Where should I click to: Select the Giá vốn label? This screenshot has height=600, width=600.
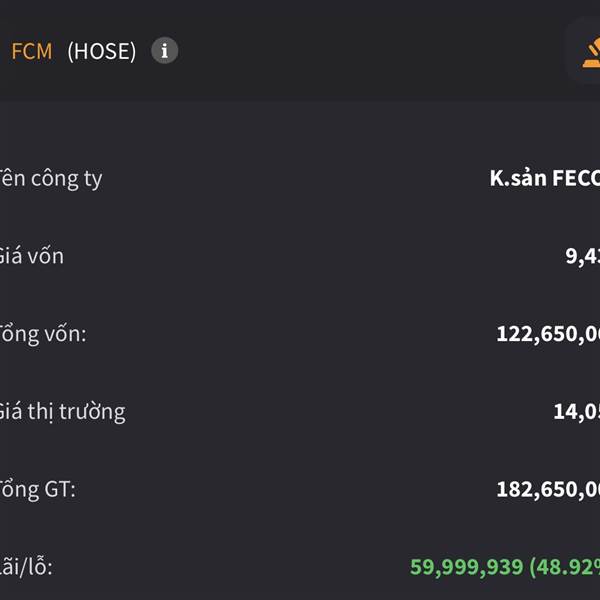click(31, 256)
